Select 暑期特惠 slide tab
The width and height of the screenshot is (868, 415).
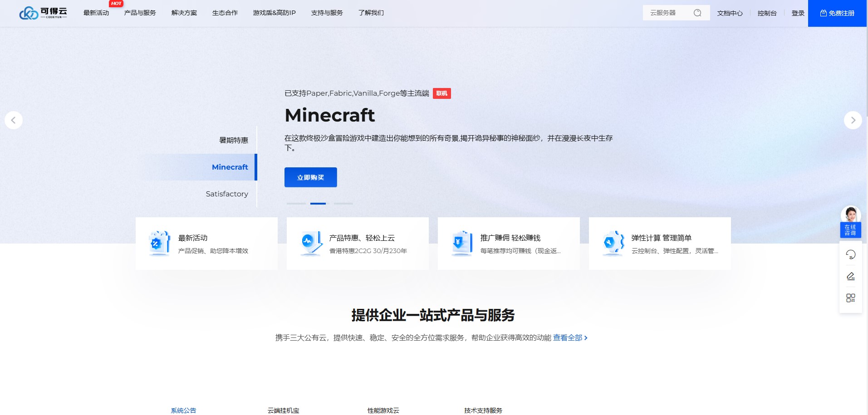pos(234,140)
